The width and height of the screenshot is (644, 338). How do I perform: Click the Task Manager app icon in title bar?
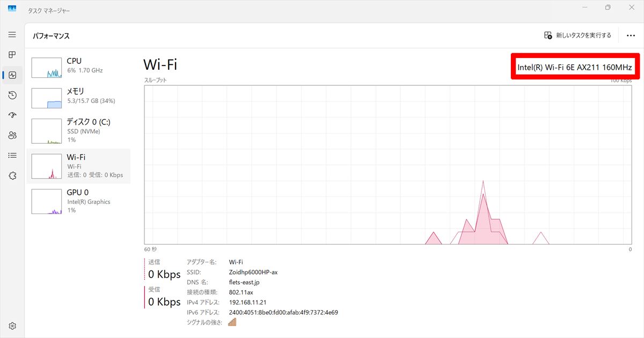click(x=12, y=9)
